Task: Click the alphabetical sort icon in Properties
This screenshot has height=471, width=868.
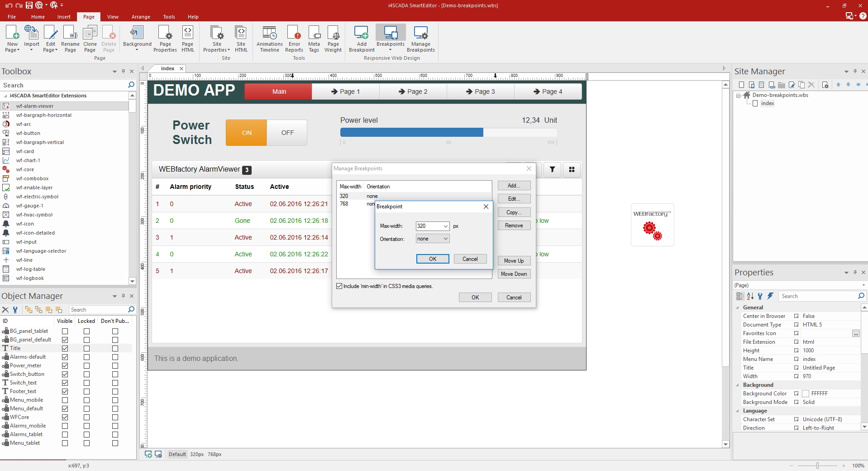Action: pos(750,296)
